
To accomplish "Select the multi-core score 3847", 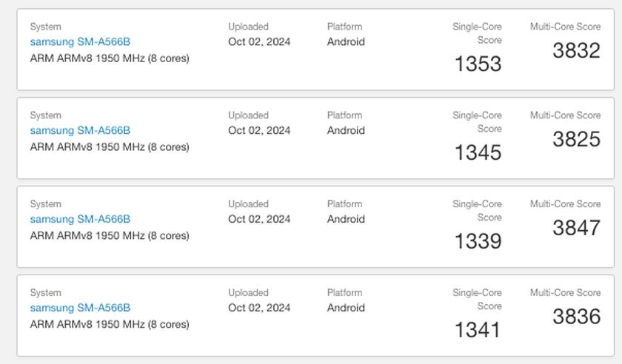I will tap(576, 229).
